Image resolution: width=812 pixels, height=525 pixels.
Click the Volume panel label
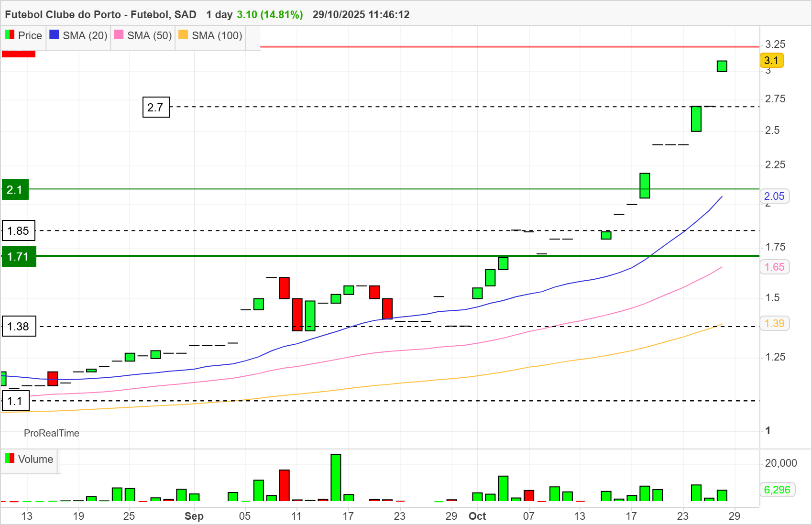35,459
